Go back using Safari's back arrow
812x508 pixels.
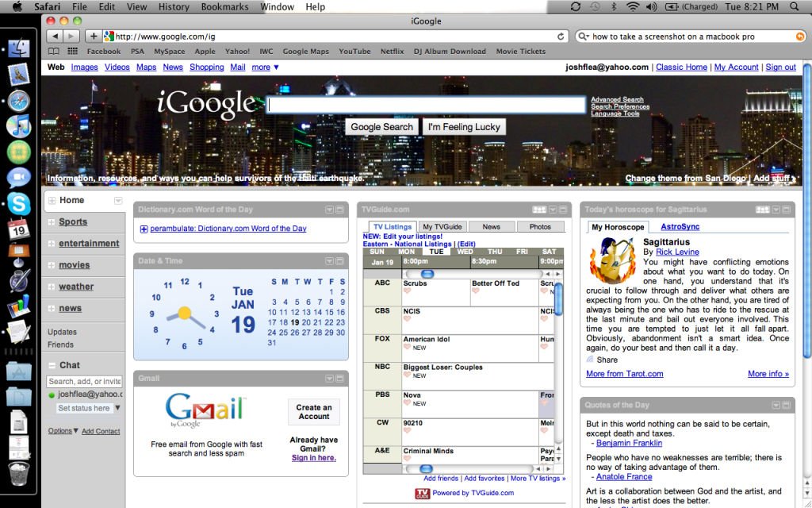click(x=55, y=37)
